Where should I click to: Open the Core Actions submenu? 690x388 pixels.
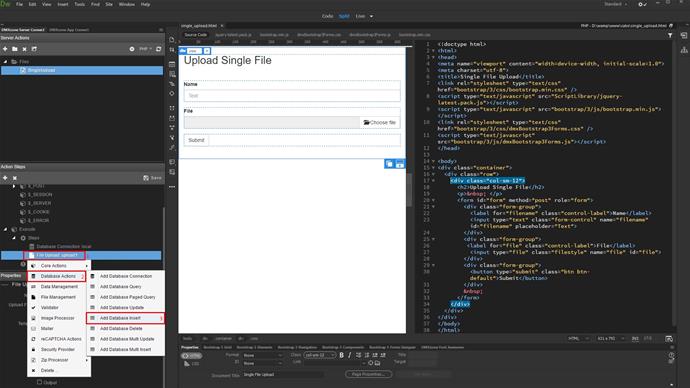point(59,266)
